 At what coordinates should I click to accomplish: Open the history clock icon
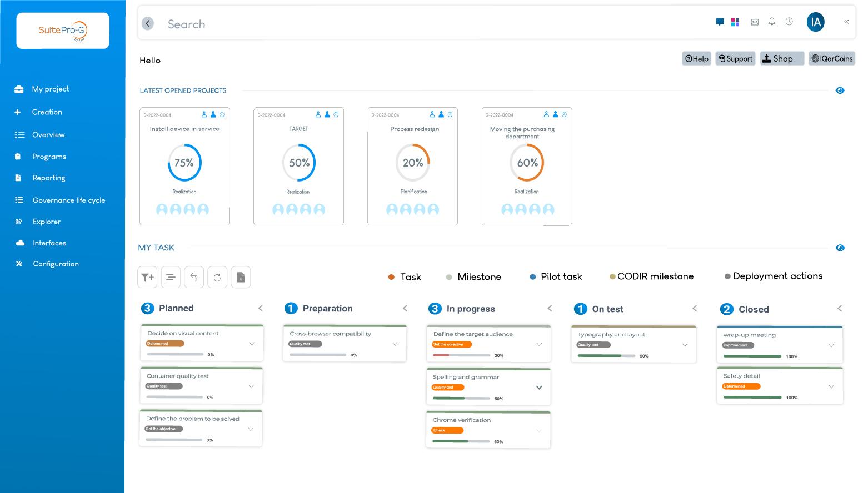click(789, 22)
